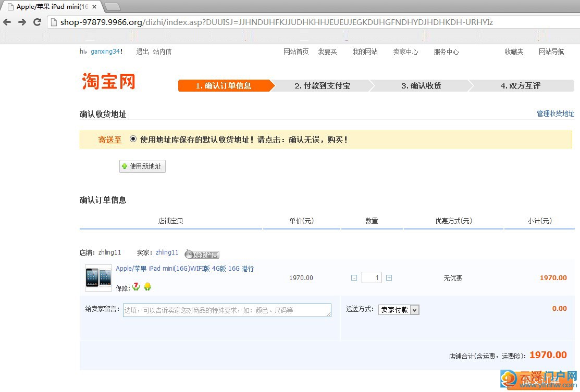Click the Taobao logo
The width and height of the screenshot is (580, 392).
pos(108,81)
